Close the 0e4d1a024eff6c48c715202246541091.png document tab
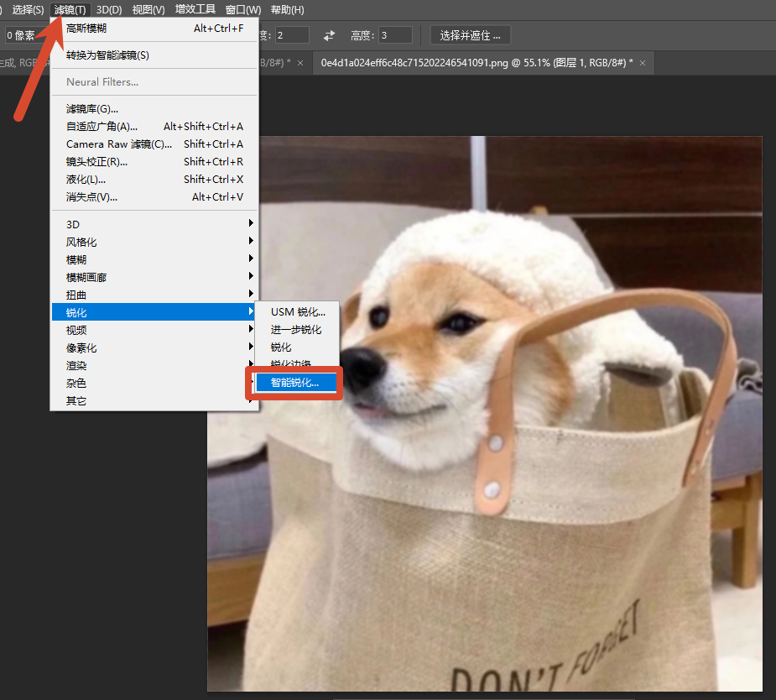Image resolution: width=776 pixels, height=700 pixels. tap(643, 63)
